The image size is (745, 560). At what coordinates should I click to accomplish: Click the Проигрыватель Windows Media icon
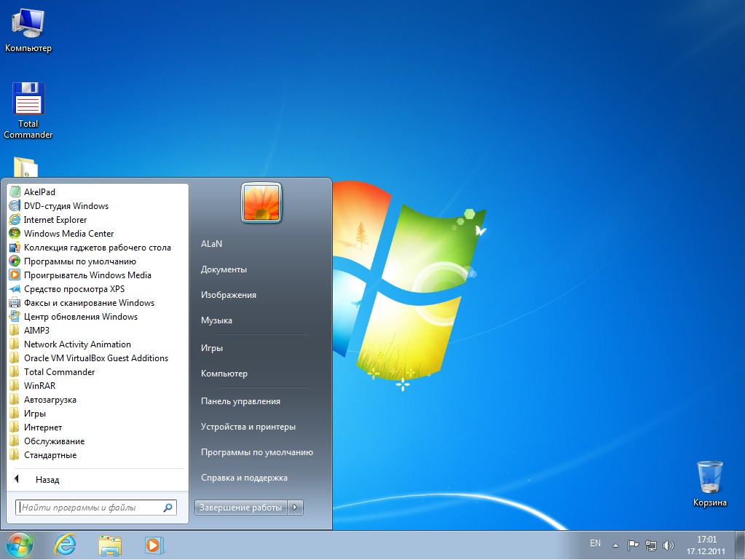pos(15,275)
